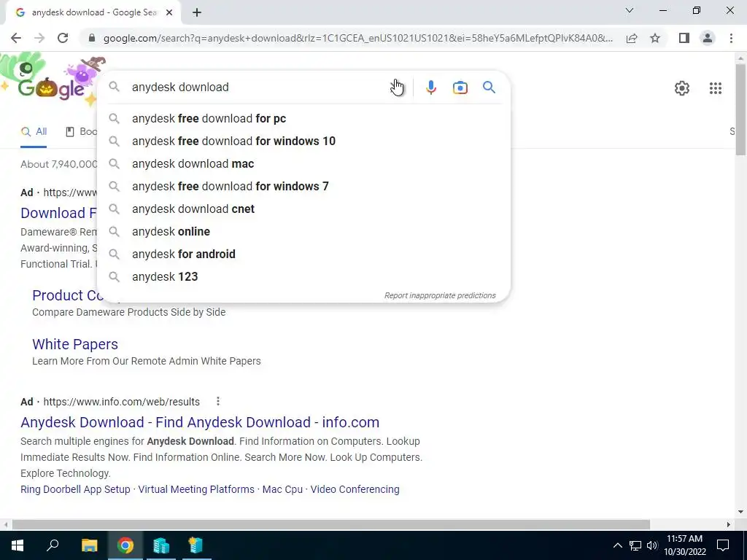Open Virtual Meeting Platforms link
Screen dimensions: 747x560
point(196,489)
